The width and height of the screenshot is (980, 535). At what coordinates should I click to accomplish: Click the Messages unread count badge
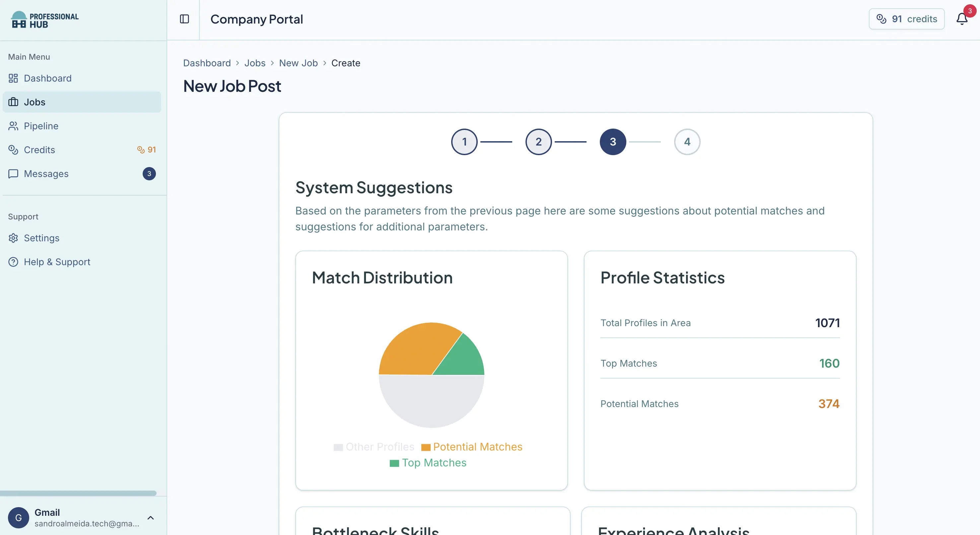pos(149,174)
